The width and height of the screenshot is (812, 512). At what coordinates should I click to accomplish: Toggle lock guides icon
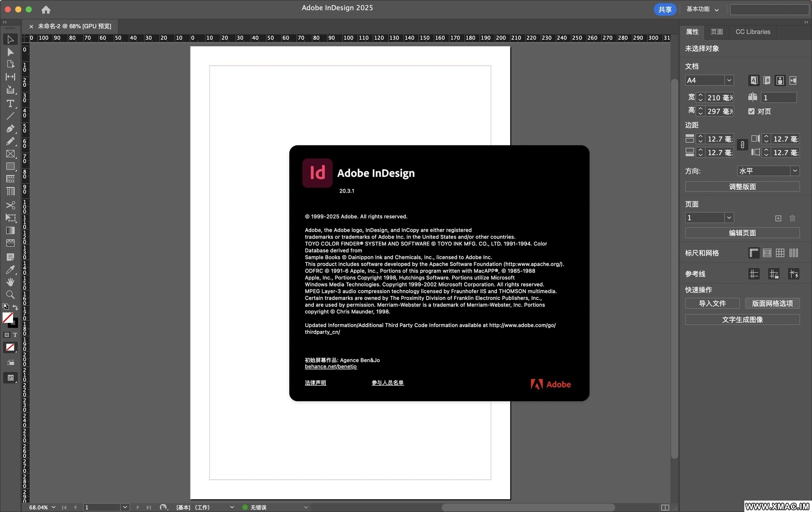click(x=774, y=274)
